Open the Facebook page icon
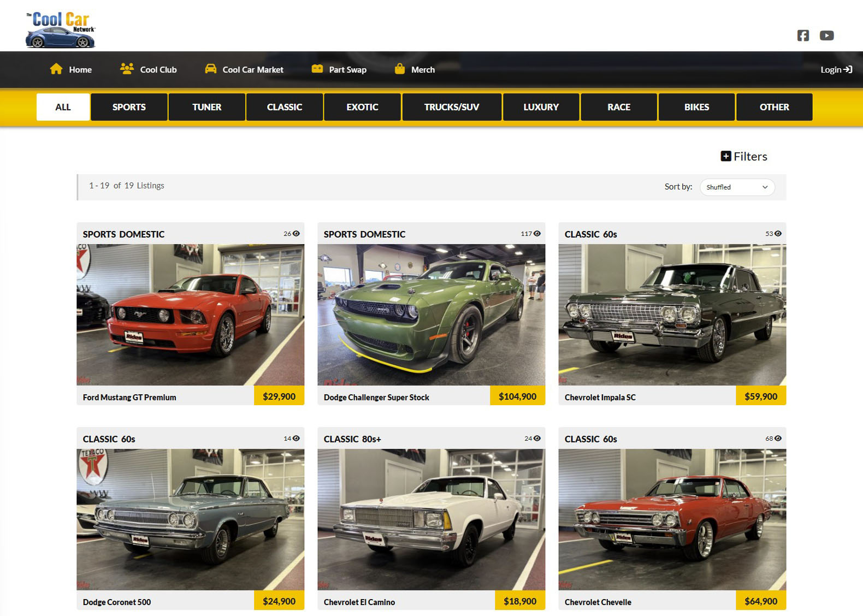The width and height of the screenshot is (863, 616). click(803, 35)
